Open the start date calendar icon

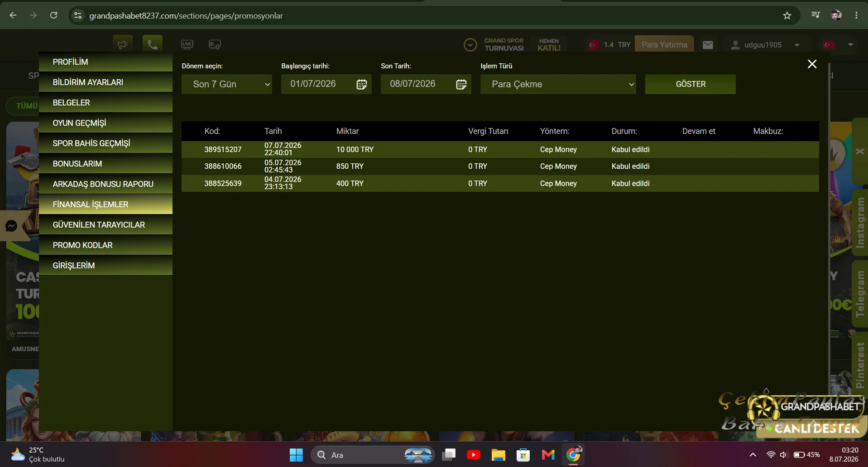pos(361,84)
